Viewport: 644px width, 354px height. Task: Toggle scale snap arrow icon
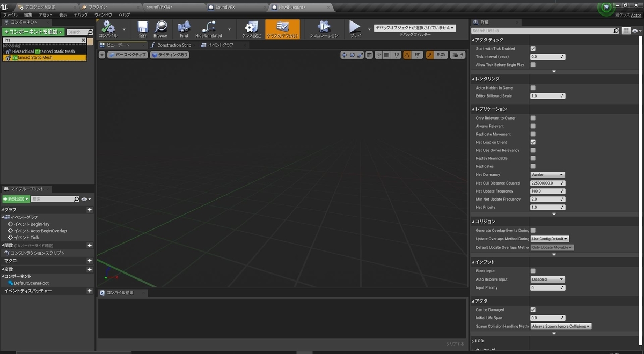430,55
